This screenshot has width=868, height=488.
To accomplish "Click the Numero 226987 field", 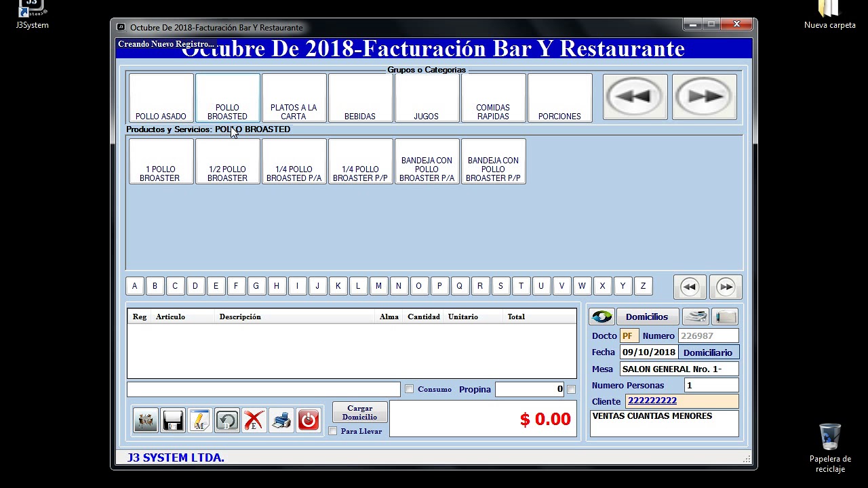I will tap(708, 335).
